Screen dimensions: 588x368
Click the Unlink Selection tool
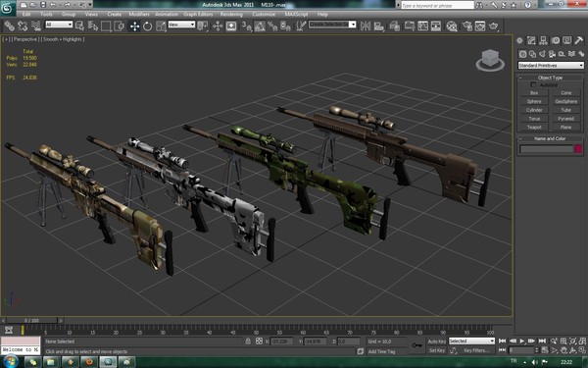23,26
